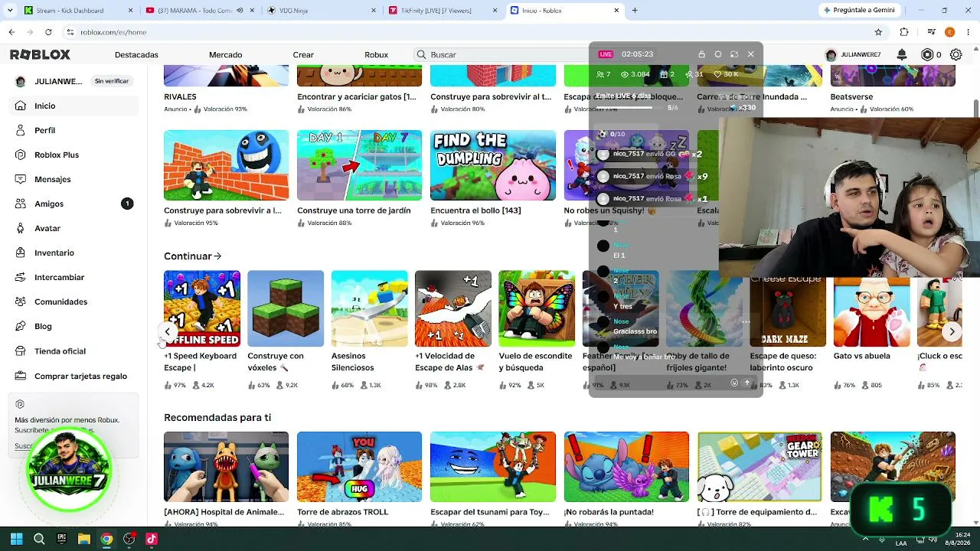Open Robux in the top navigation
This screenshot has height=551, width=980.
pyautogui.click(x=376, y=55)
